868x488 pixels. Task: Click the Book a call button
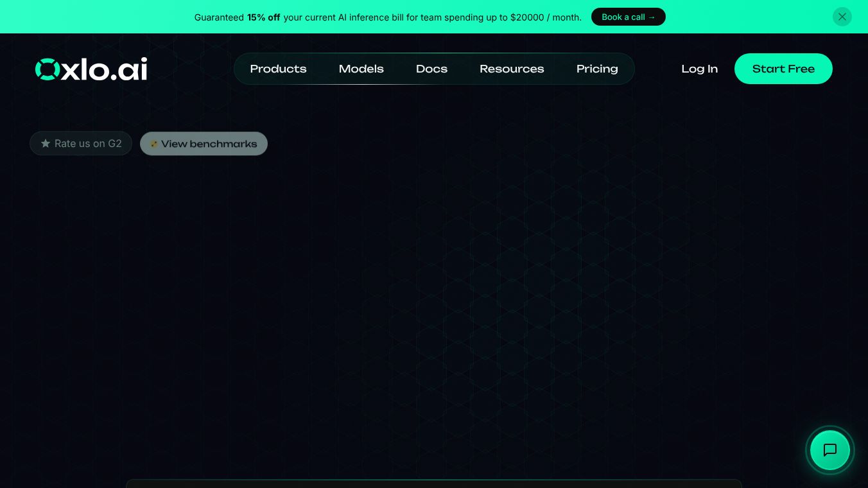[629, 17]
